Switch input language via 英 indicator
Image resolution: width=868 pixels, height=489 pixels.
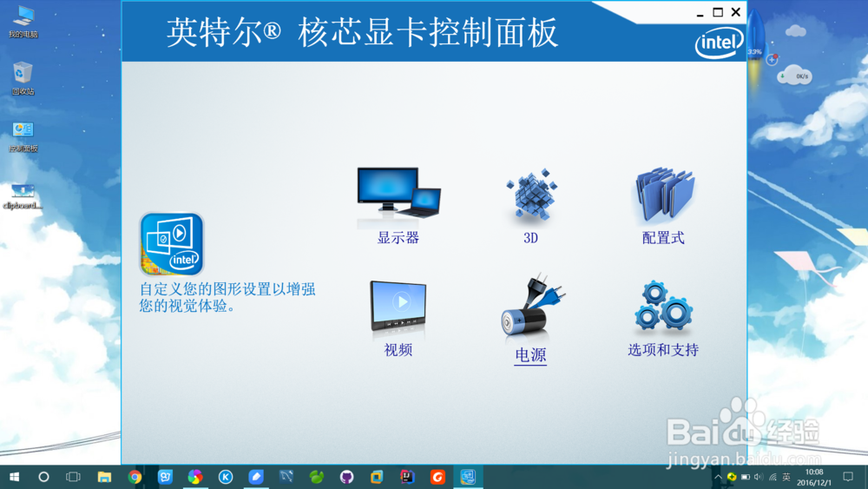coord(786,477)
